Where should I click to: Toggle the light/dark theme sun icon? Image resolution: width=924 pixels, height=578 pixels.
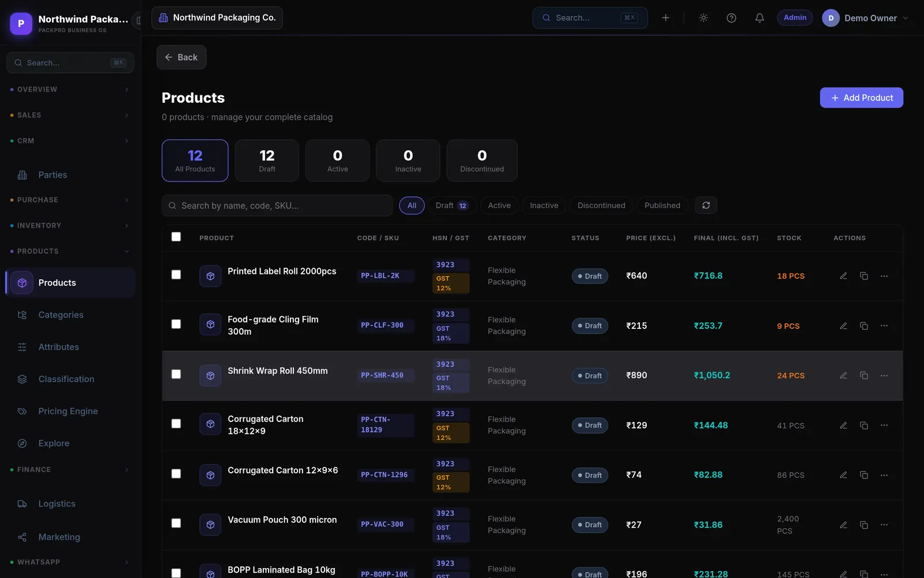(x=703, y=18)
